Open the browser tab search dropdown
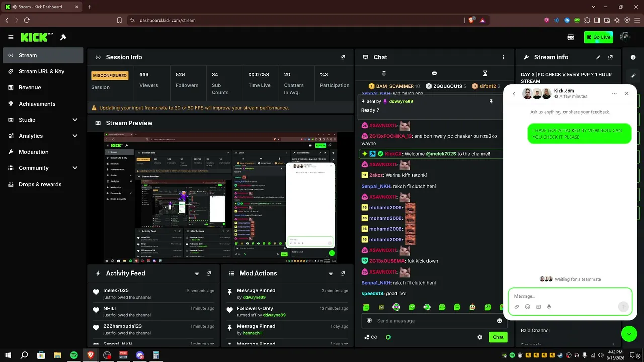The image size is (644, 362). (x=593, y=7)
